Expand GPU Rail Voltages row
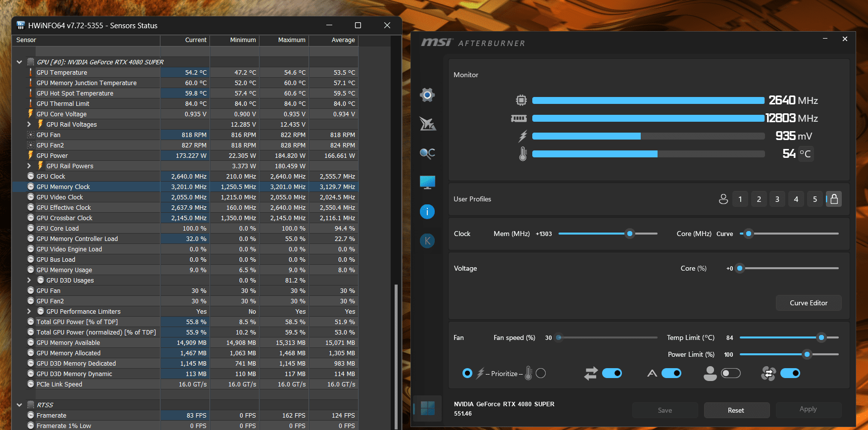The image size is (868, 430). click(29, 124)
